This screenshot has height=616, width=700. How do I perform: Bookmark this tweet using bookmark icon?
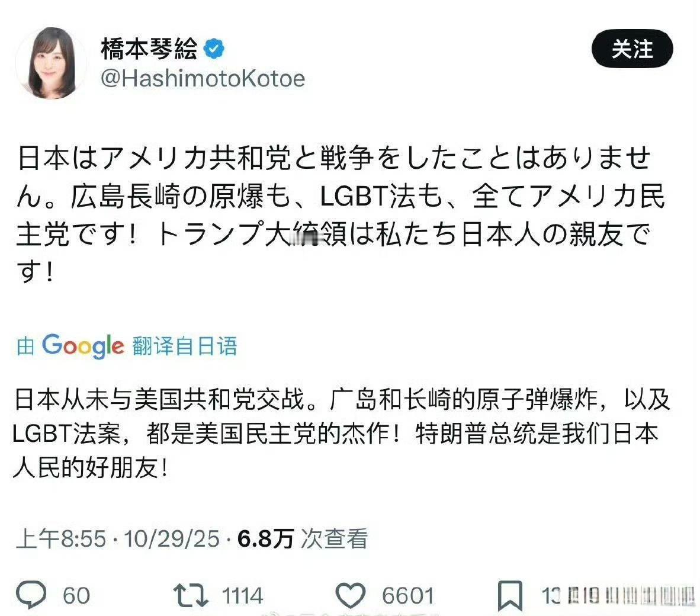[x=509, y=595]
